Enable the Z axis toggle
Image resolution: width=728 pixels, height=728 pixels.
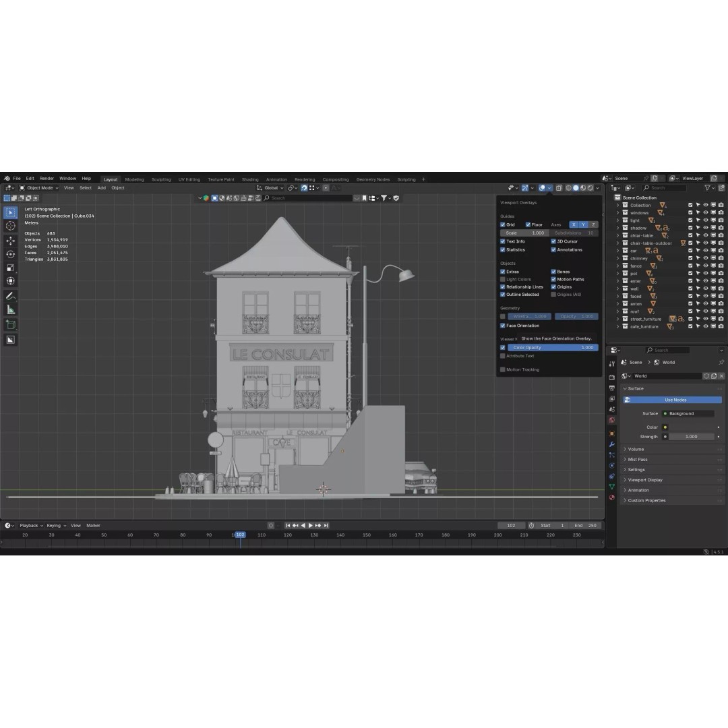coord(593,224)
